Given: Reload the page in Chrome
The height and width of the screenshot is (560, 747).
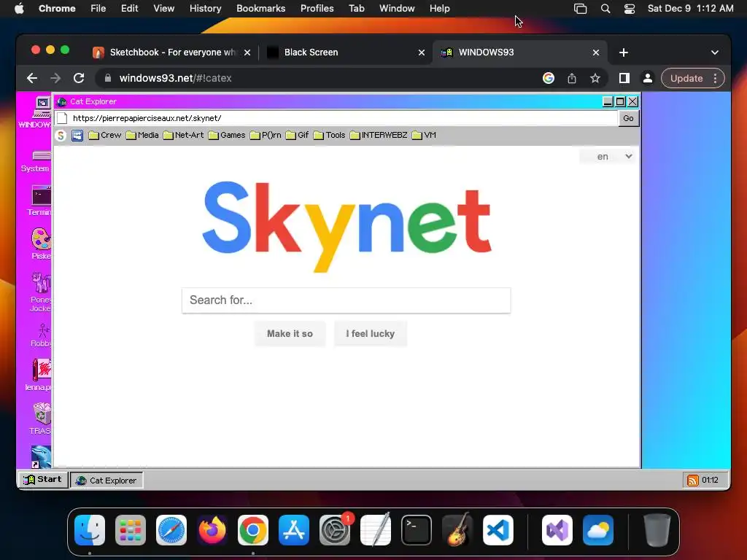Looking at the screenshot, I should (x=79, y=78).
